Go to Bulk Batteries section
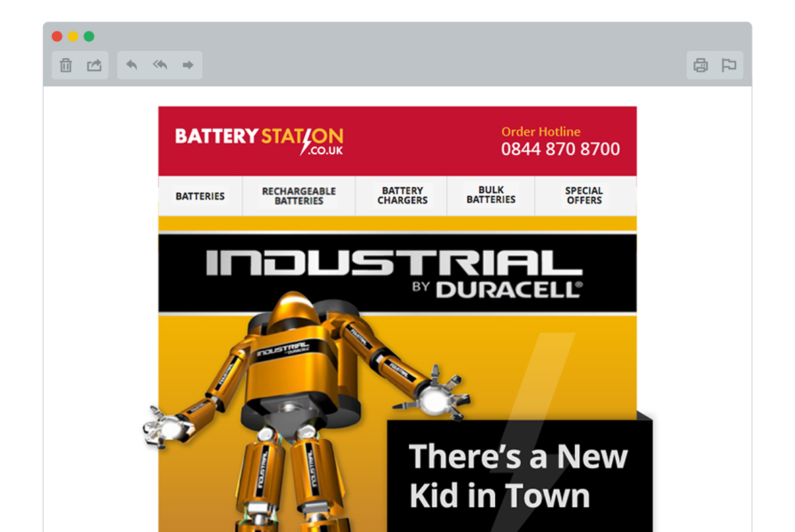Image resolution: width=795 pixels, height=532 pixels. tap(490, 195)
